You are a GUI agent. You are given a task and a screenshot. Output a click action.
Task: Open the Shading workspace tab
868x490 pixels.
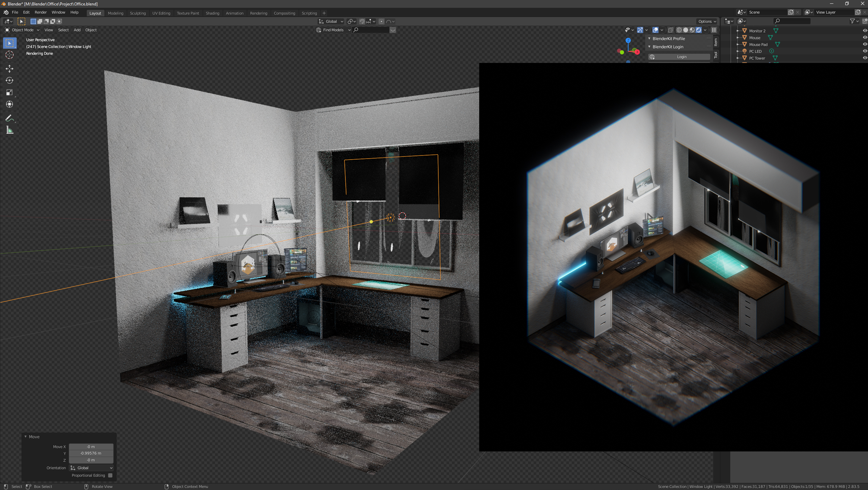(x=213, y=13)
